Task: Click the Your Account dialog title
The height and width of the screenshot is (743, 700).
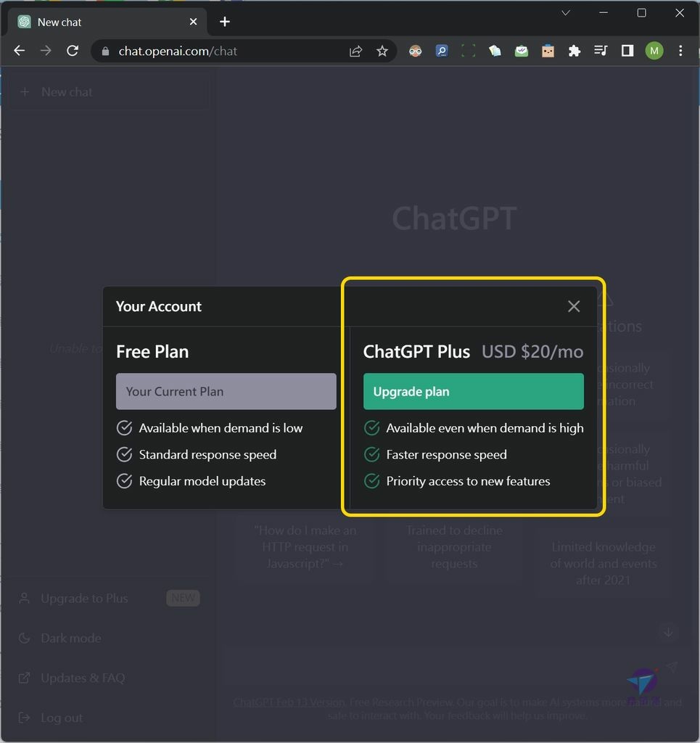Action: pos(159,307)
